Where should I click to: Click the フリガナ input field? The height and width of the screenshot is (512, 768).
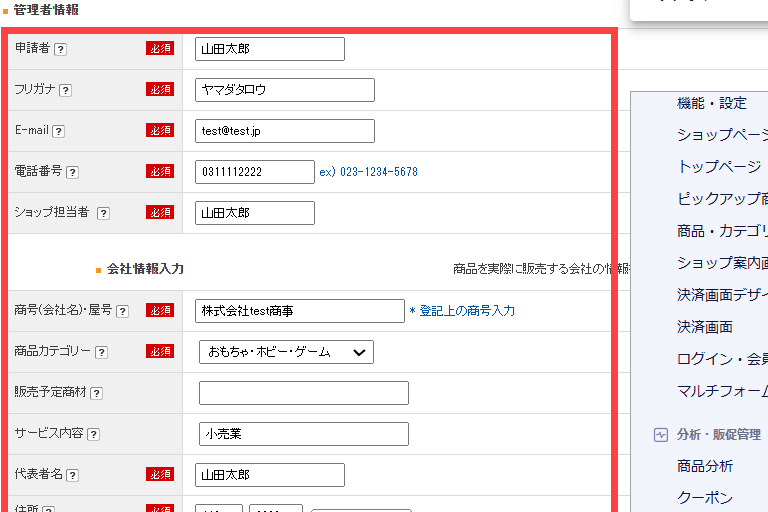point(285,90)
